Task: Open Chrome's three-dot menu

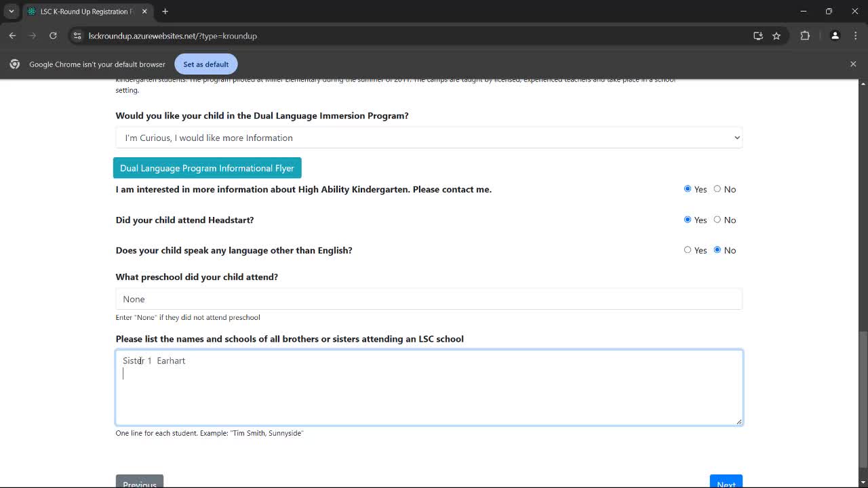Action: (854, 36)
